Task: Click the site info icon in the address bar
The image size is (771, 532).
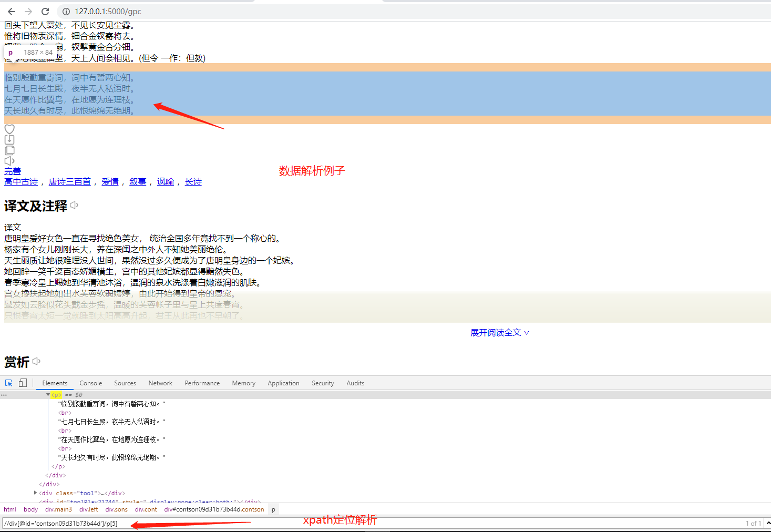Action: tap(66, 11)
